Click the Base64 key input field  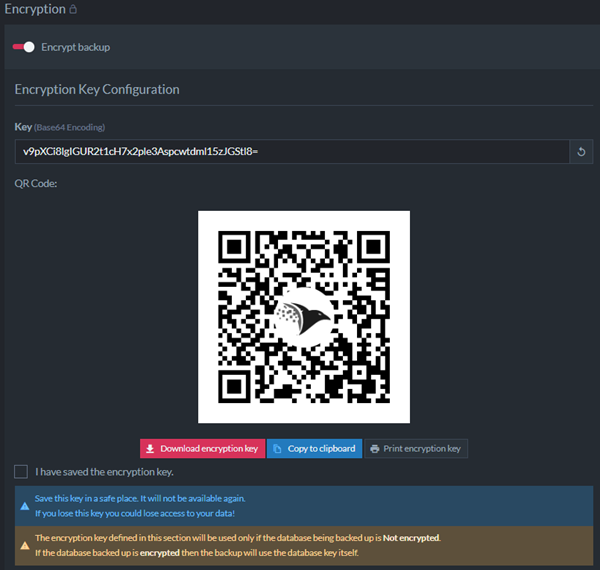click(292, 152)
